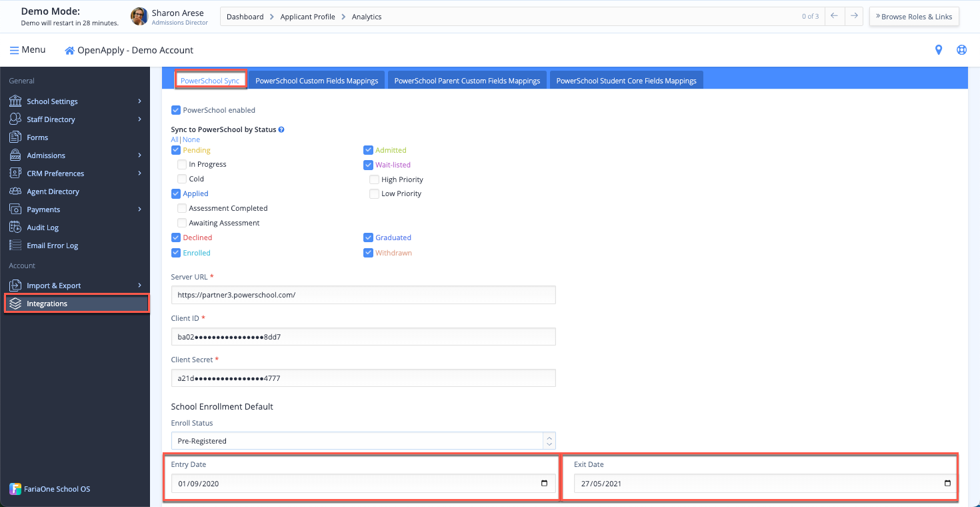This screenshot has height=507, width=980.
Task: Open the hamburger Menu icon
Action: [14, 50]
